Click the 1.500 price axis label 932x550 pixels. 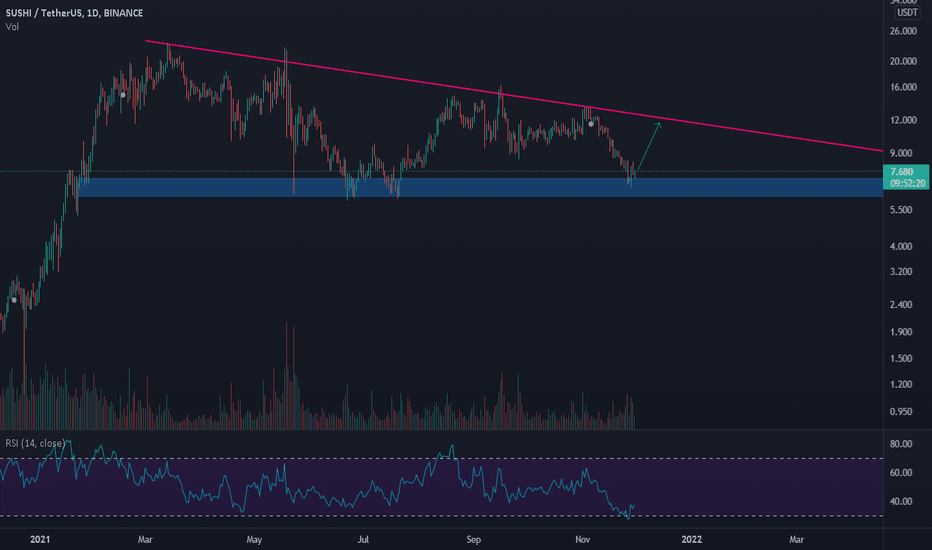901,359
